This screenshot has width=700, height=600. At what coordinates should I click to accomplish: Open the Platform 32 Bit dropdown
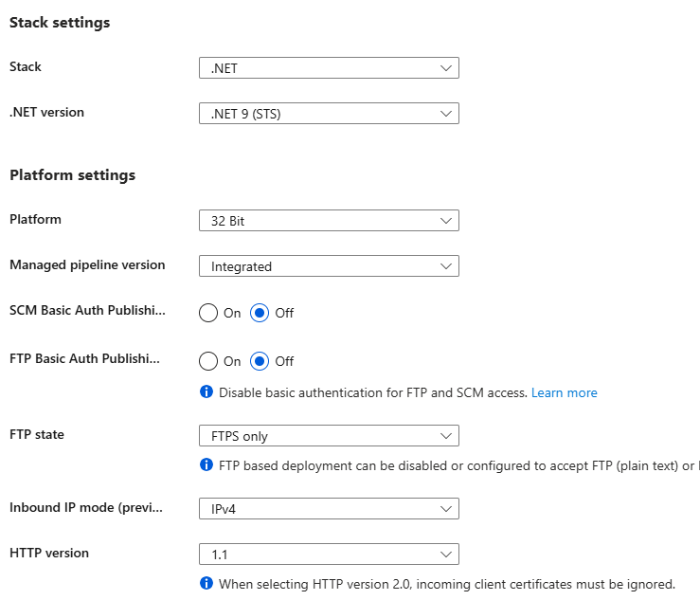tap(329, 221)
